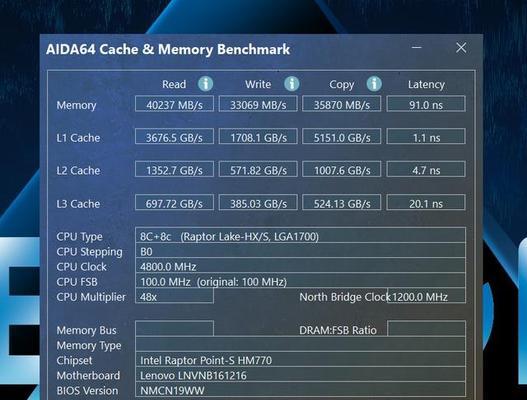Click the CPU Type Raptor Lake field
The image size is (527, 400).
(300, 236)
